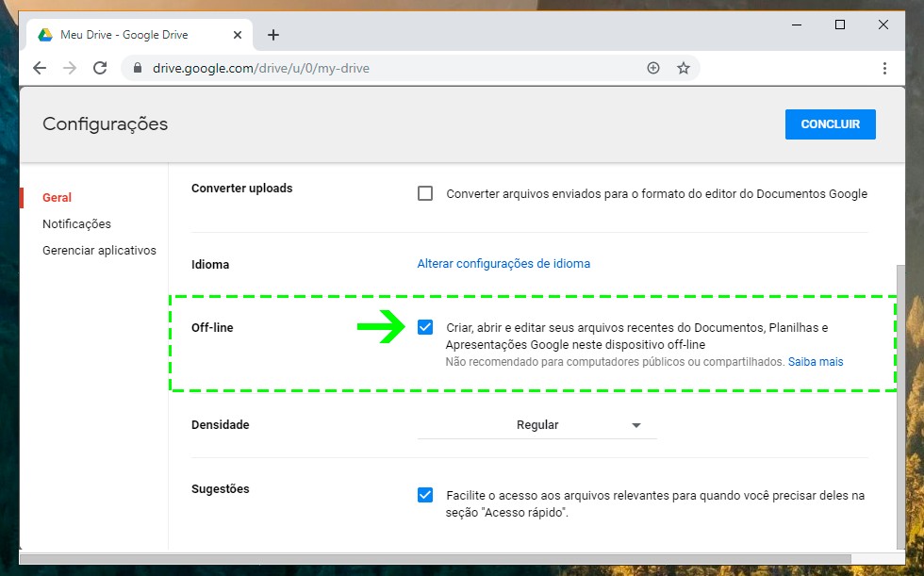This screenshot has width=924, height=576.
Task: Uncheck the Off-line checkbox
Action: (x=425, y=327)
